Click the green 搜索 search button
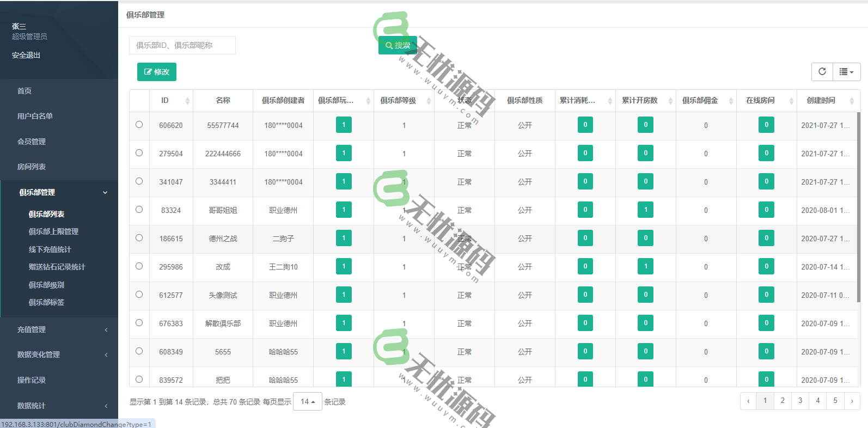The image size is (868, 428). coord(398,45)
